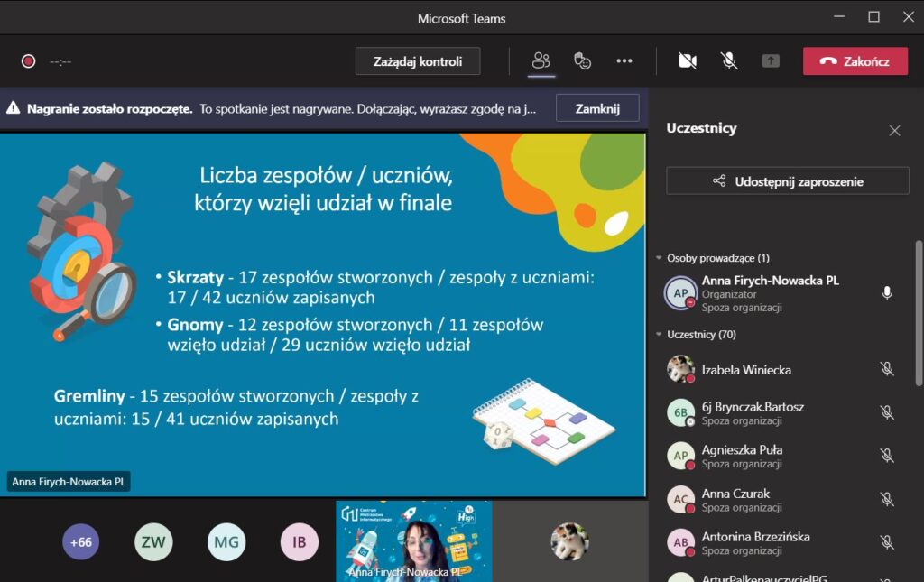Click Anna Firych-Nowacka's active microphone icon
The height and width of the screenshot is (582, 924).
coord(887,293)
